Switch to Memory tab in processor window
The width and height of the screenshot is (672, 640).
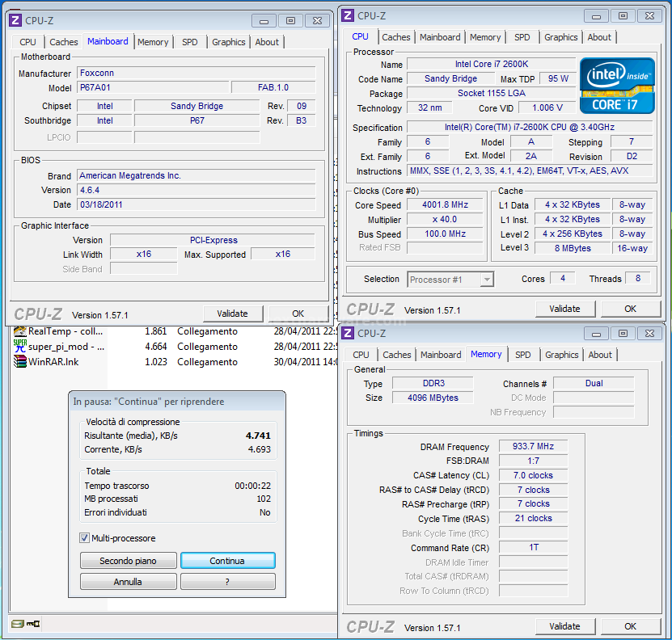(485, 37)
